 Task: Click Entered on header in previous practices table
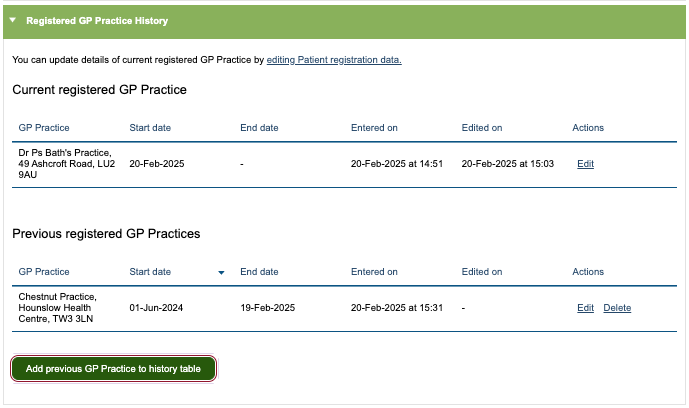(374, 272)
